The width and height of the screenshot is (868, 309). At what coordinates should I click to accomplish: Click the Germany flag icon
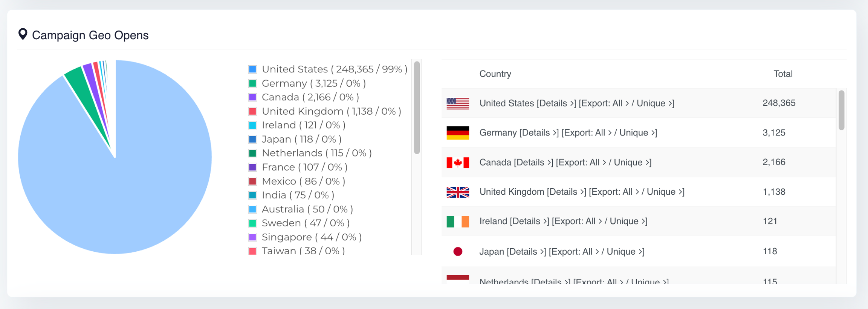tap(458, 133)
